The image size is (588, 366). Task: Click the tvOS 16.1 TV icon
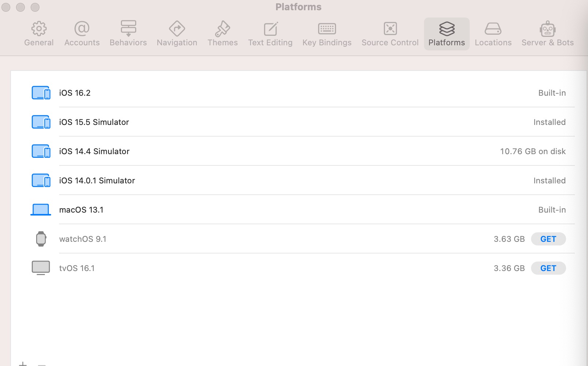41,268
